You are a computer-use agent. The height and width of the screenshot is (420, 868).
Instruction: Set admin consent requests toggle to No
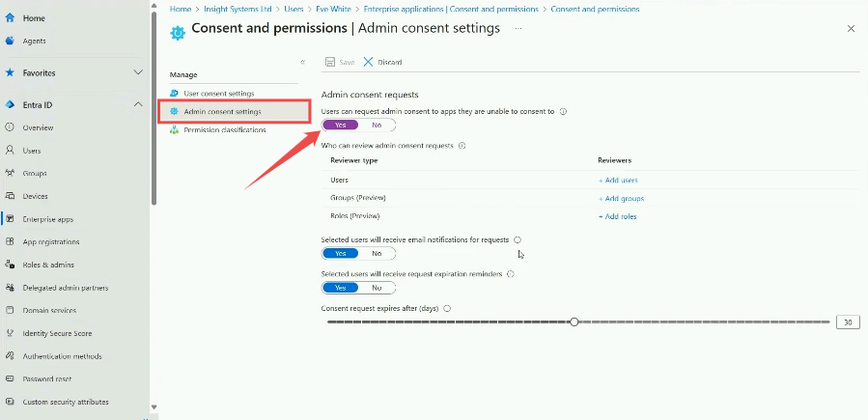click(x=377, y=125)
